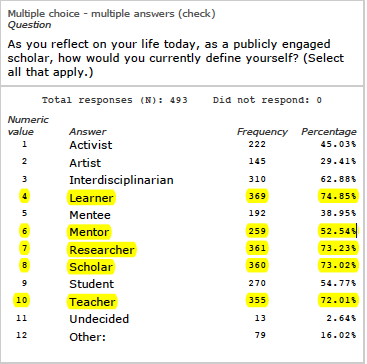Image resolution: width=367 pixels, height=364 pixels.
Task: Select the Mentee answer text
Action: click(90, 215)
